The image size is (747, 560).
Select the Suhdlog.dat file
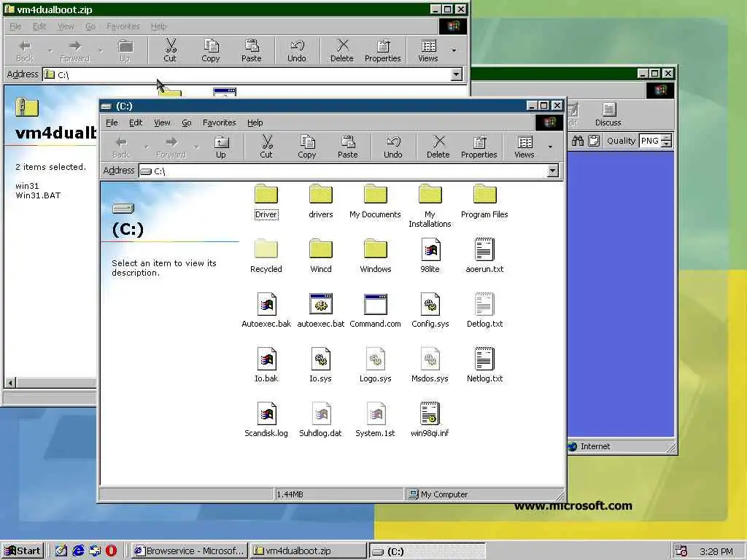[x=321, y=420]
